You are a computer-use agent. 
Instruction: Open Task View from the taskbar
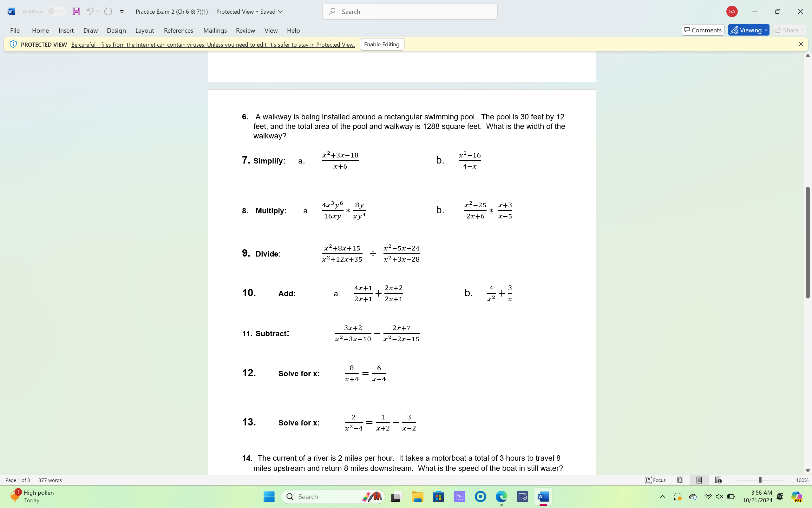click(396, 497)
